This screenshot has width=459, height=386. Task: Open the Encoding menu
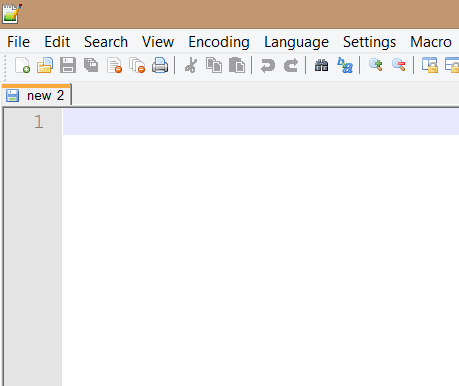click(219, 42)
